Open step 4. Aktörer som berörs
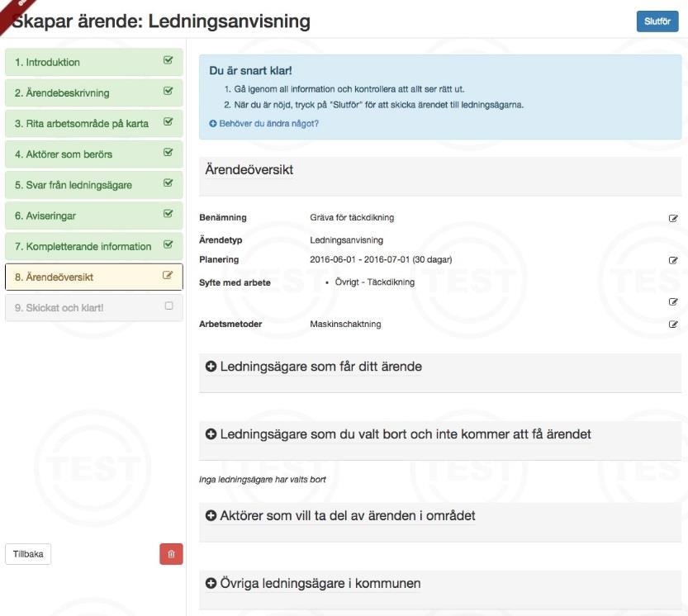 tap(94, 154)
